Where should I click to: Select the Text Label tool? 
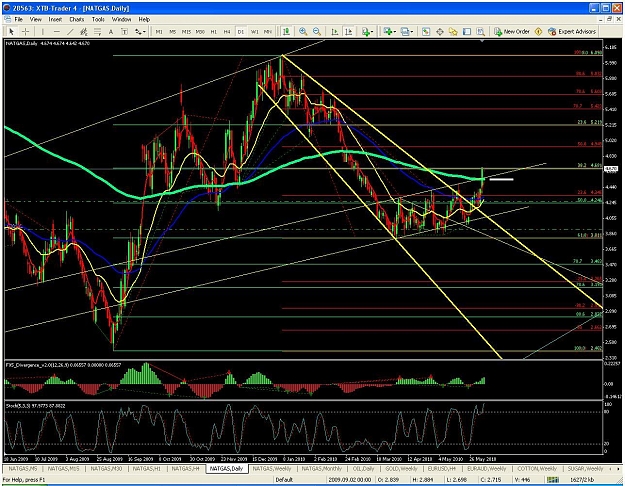pyautogui.click(x=124, y=31)
